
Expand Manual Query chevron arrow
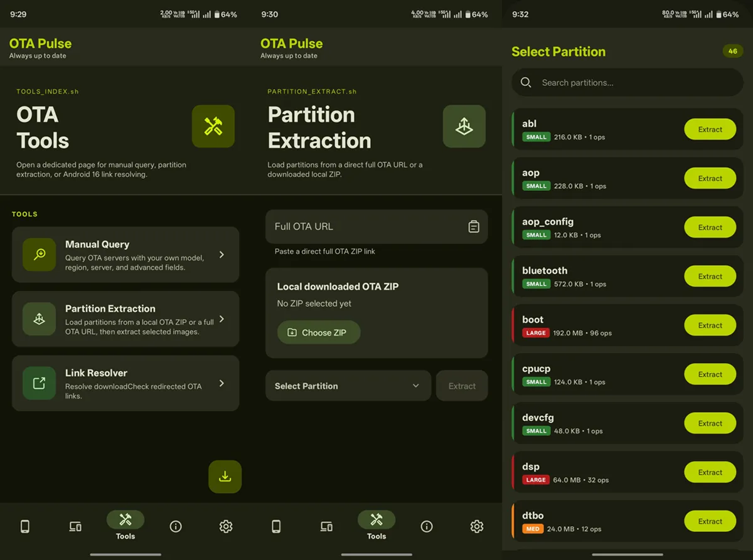click(x=222, y=255)
